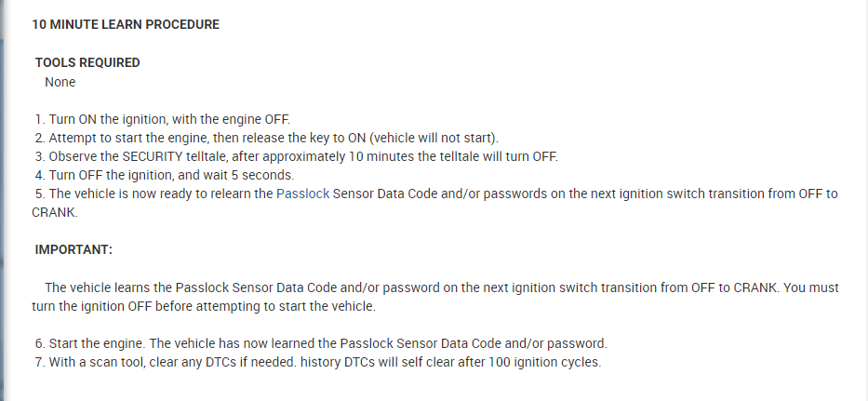
Task: Click "The vehicle is now ready" in step 5
Action: click(121, 194)
